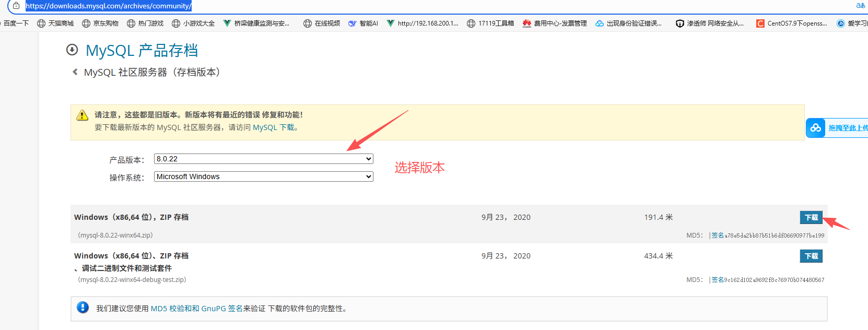The height and width of the screenshot is (330, 868).
Task: Click the MySQL 产品存档 heading
Action: pyautogui.click(x=142, y=51)
